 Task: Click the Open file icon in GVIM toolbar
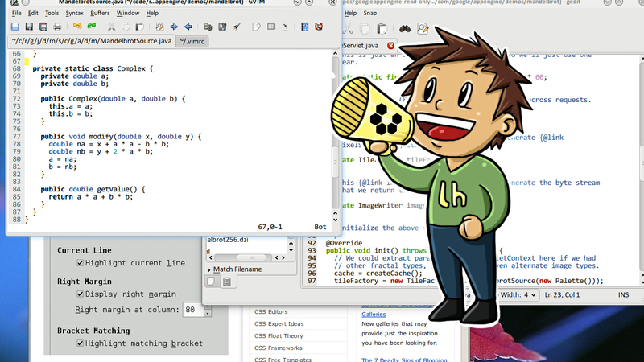15,27
